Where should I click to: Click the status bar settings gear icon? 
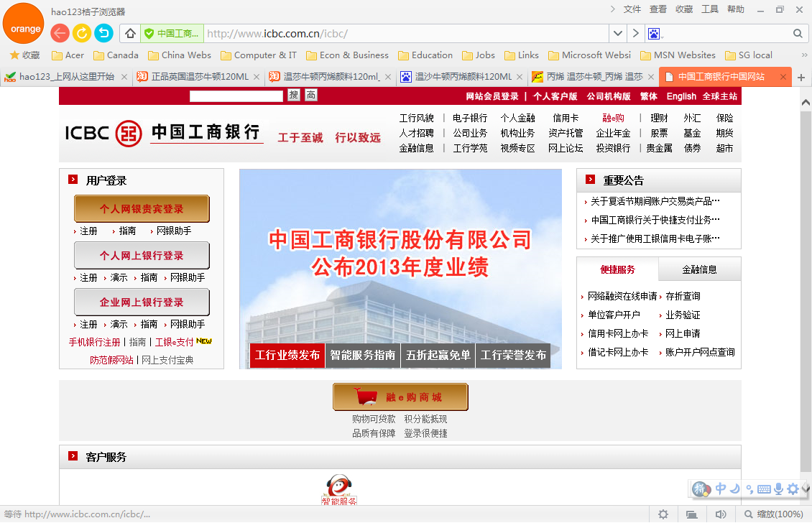point(663,514)
